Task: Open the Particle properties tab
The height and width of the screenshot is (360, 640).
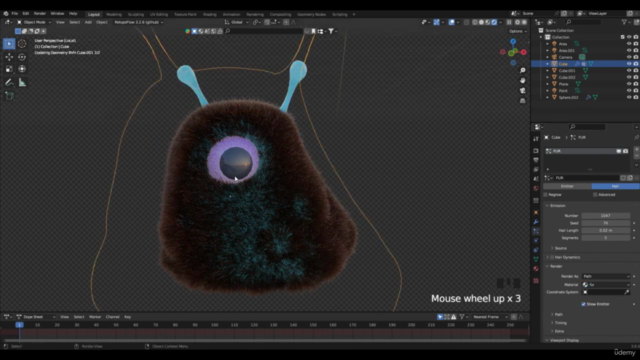Action: coord(536,231)
